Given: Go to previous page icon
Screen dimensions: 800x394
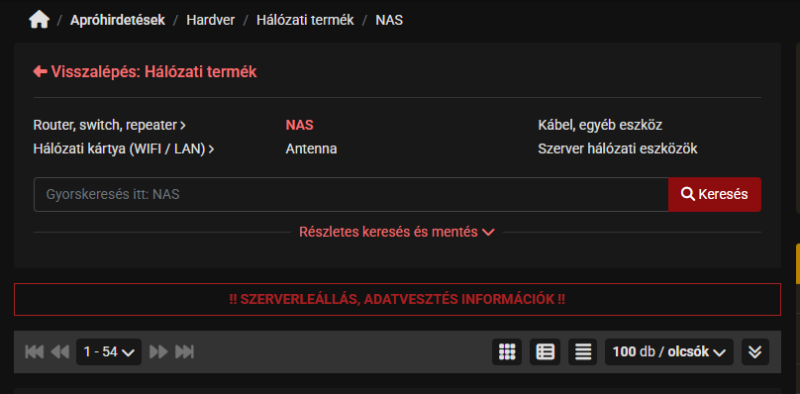Looking at the screenshot, I should (x=60, y=352).
